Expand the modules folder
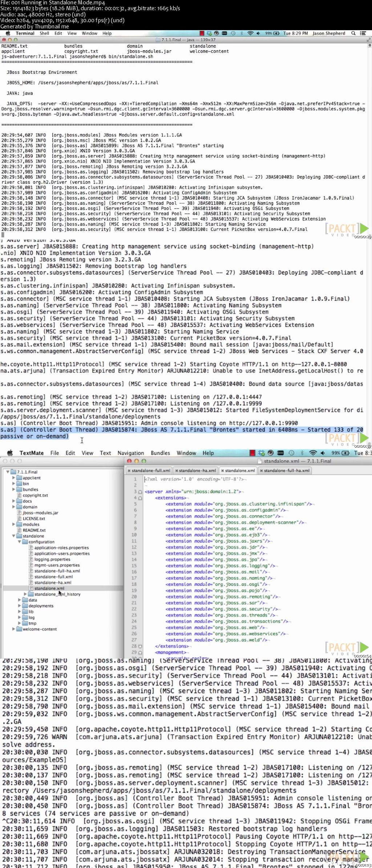Viewport: 372px width, 868px height. point(13,524)
